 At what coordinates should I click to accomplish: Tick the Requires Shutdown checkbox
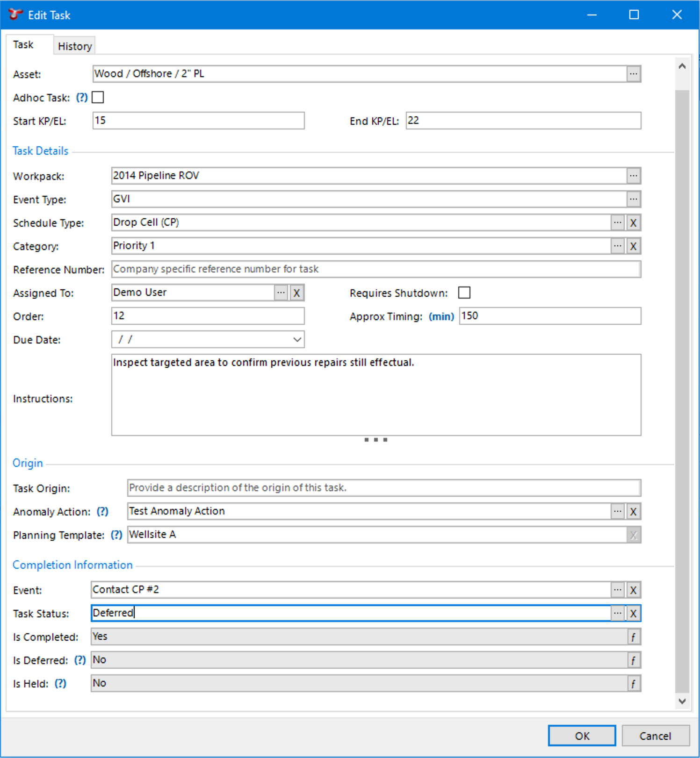pyautogui.click(x=464, y=293)
